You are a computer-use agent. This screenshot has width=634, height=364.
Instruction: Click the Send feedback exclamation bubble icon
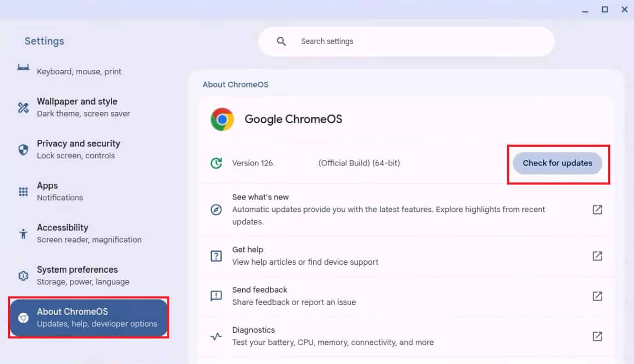pos(216,296)
